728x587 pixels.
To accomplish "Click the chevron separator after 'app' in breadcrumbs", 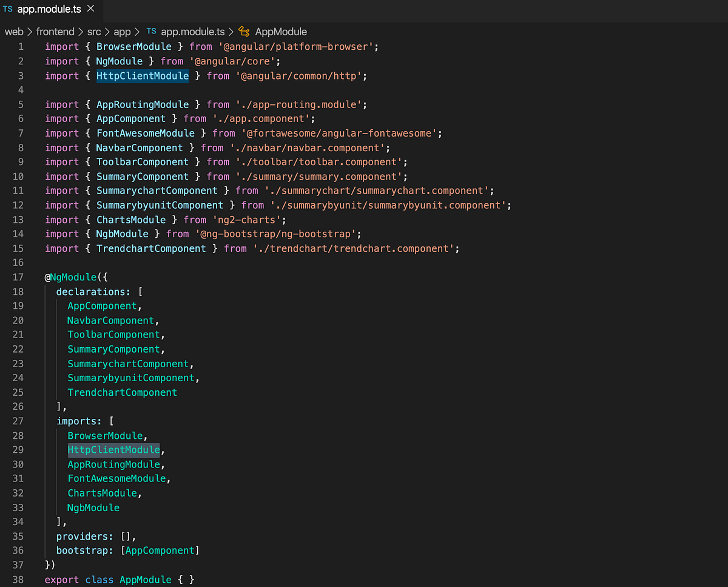I will pos(137,31).
